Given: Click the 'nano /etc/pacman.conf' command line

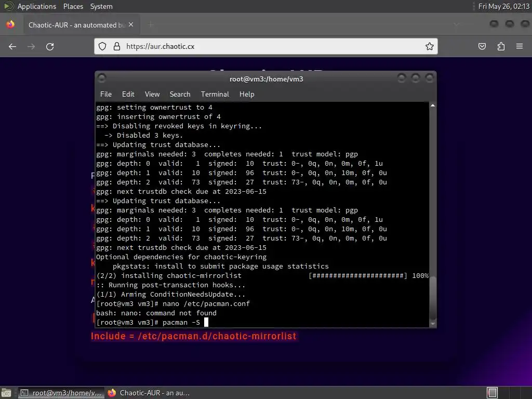Looking at the screenshot, I should point(173,303).
